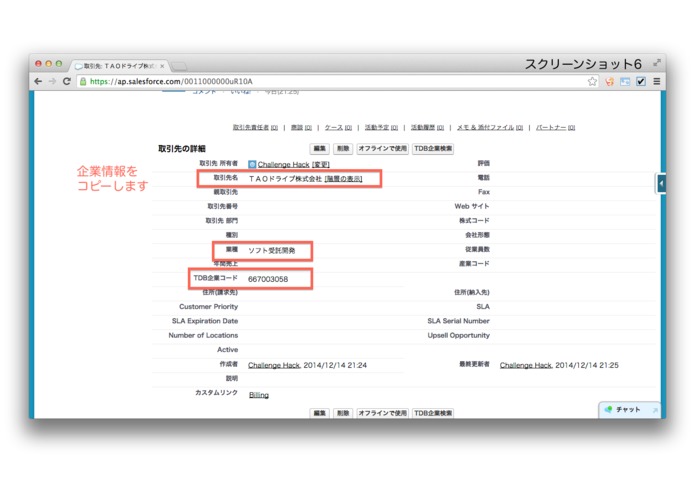Pop out chat with the arrow icon

coord(655,410)
